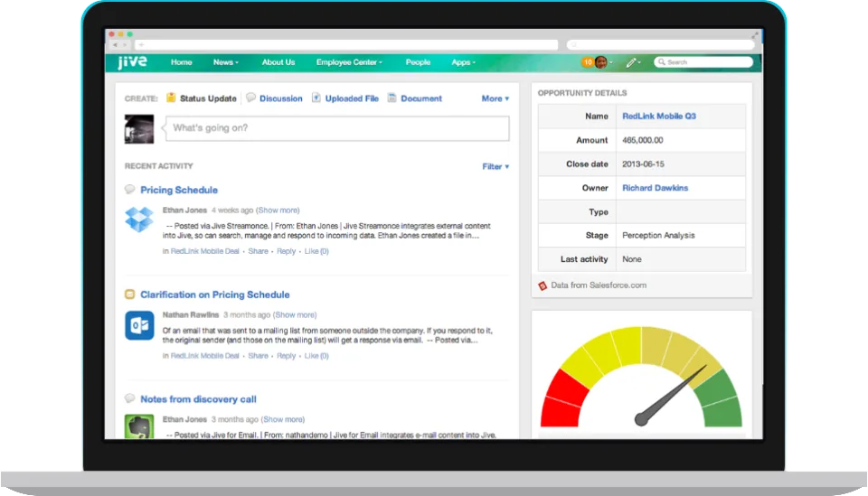Expand the Filter dropdown for recent activity
This screenshot has height=496, width=868.
[495, 166]
